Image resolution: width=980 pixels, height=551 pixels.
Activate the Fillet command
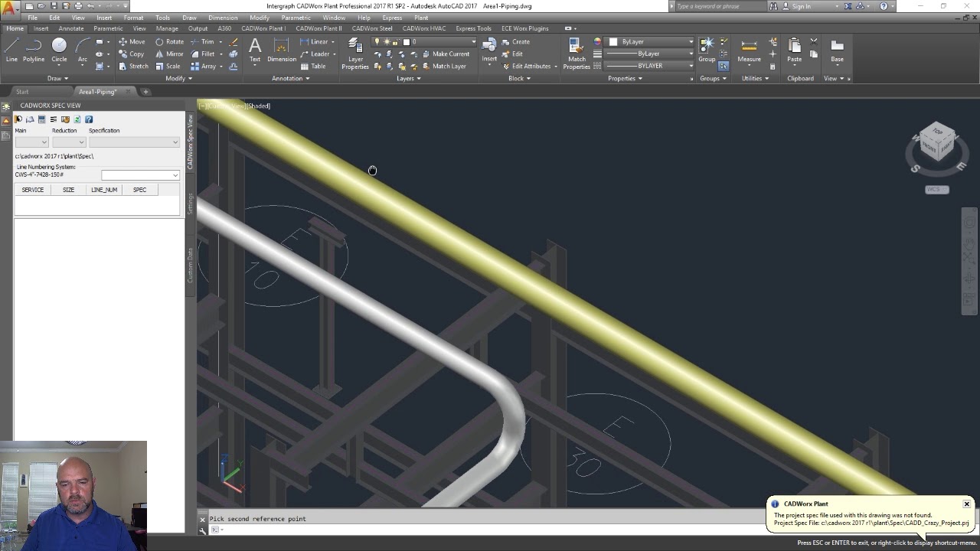tap(203, 54)
